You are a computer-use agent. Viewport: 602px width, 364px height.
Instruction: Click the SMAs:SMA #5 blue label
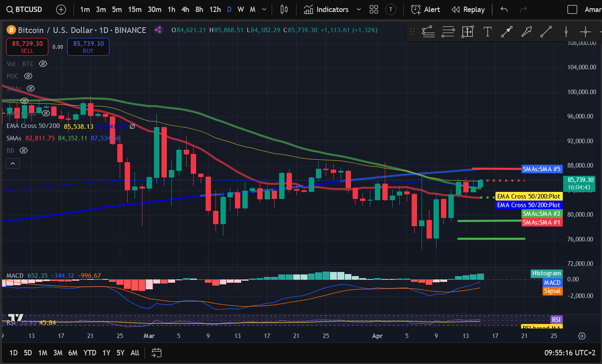coord(541,169)
